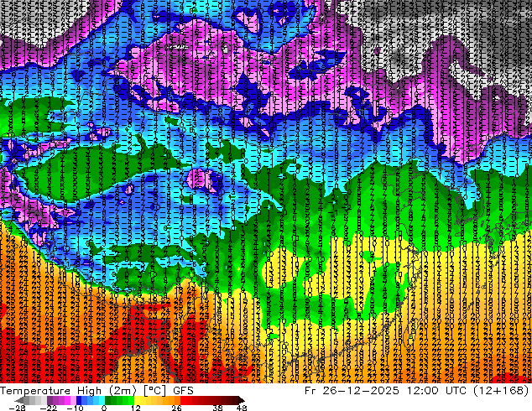Pick the cyan legend swatch left of 0
The height and width of the screenshot is (411, 532).
[102, 400]
